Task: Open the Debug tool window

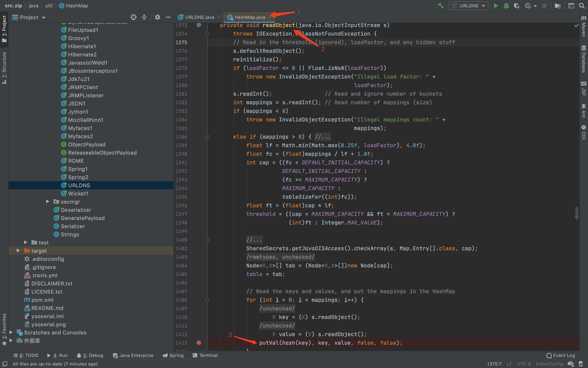Action: (90, 355)
